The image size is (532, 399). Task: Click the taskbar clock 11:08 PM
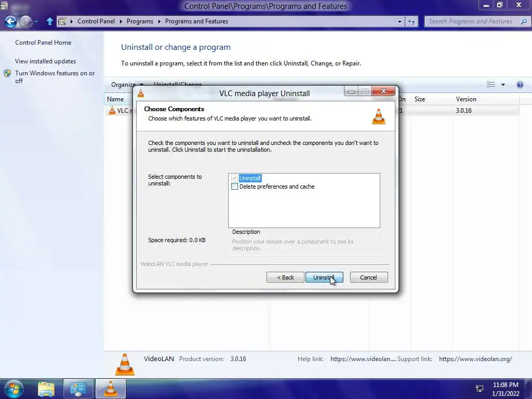tap(506, 385)
